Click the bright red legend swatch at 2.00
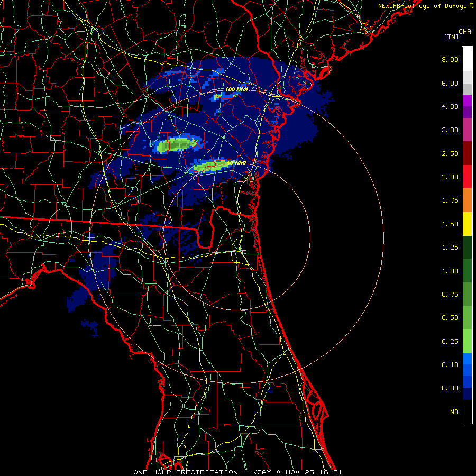This screenshot has width=476, height=476. click(467, 177)
